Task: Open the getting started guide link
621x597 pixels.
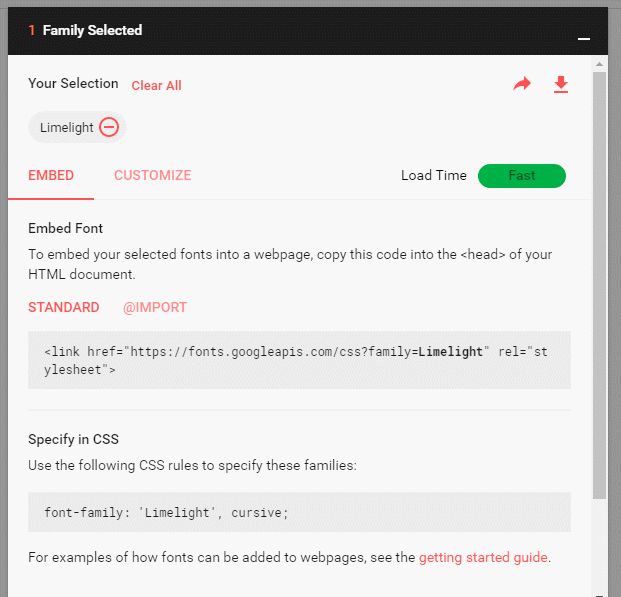Action: [x=483, y=557]
